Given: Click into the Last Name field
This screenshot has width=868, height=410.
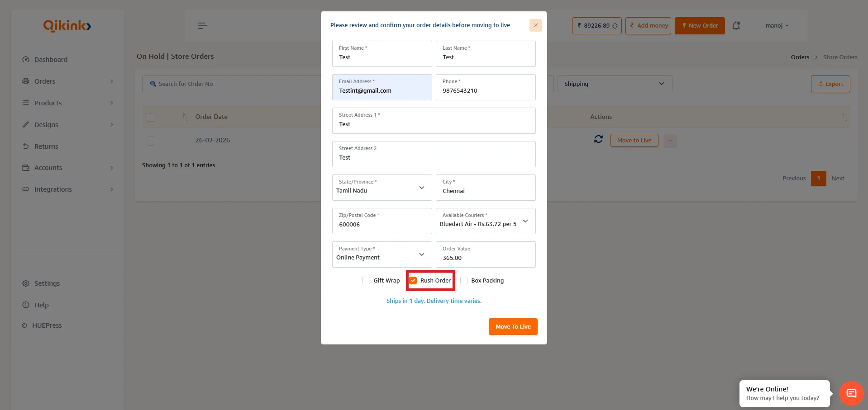Looking at the screenshot, I should coord(486,54).
